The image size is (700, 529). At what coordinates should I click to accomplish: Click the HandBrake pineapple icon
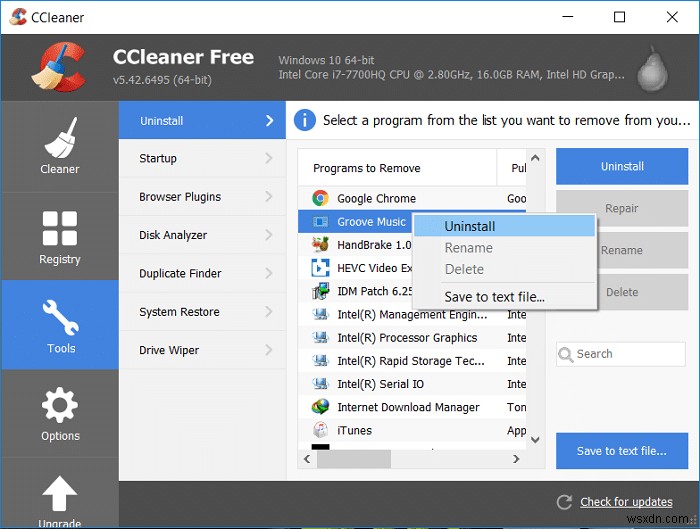[320, 245]
